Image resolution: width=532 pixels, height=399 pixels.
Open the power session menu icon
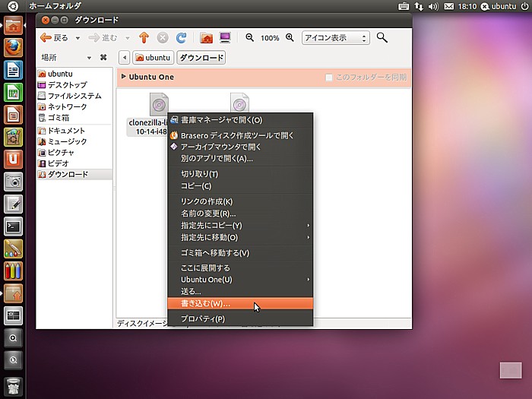click(x=525, y=6)
